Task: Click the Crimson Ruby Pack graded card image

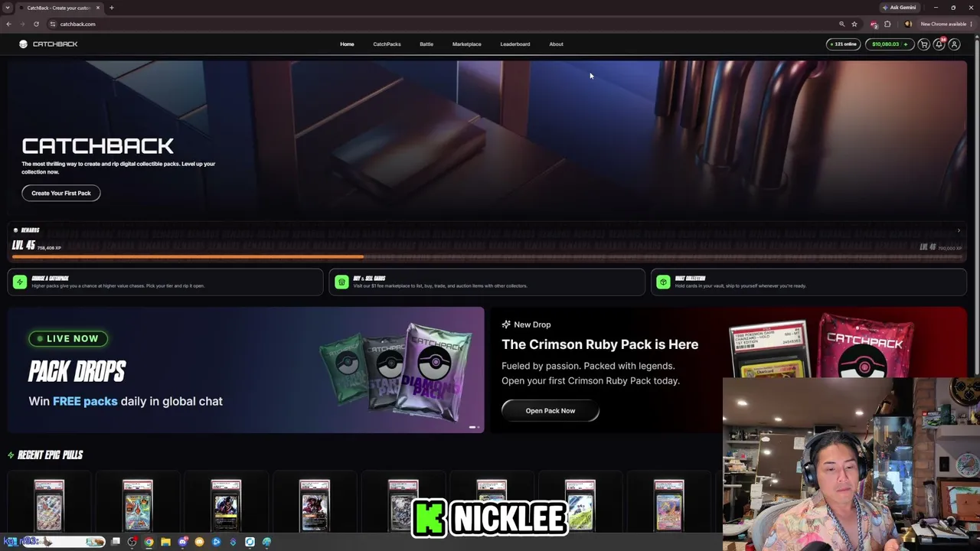Action: [769, 350]
